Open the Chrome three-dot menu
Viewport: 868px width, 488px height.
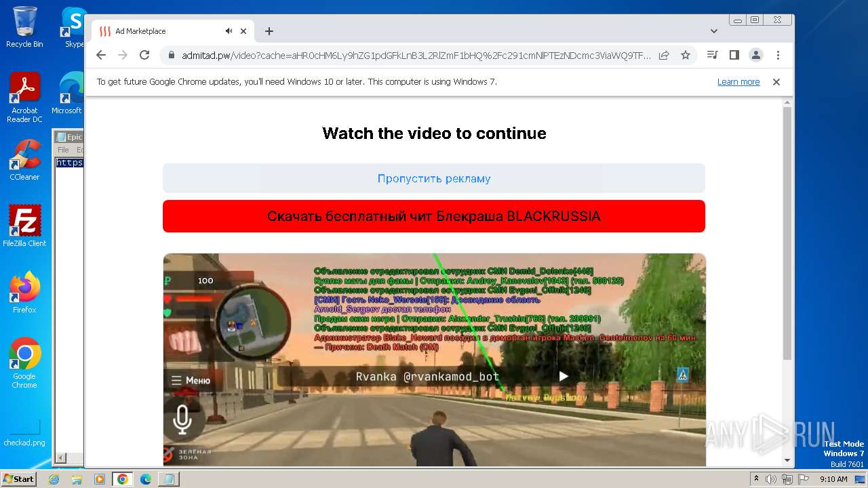click(778, 55)
